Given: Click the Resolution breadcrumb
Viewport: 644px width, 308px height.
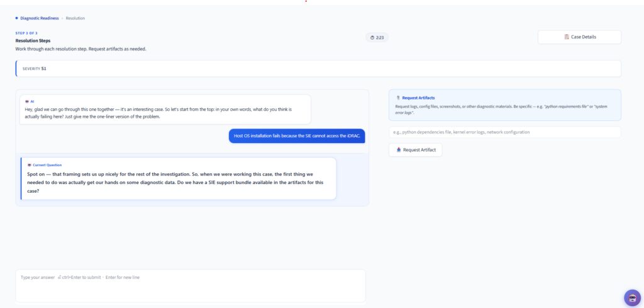Looking at the screenshot, I should [x=75, y=18].
